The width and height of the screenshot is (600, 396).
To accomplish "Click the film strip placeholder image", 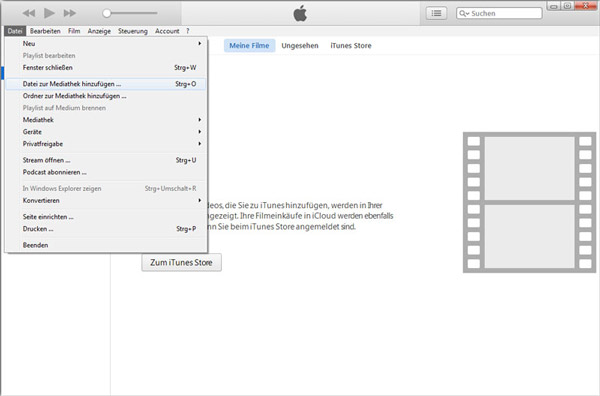I will (529, 202).
